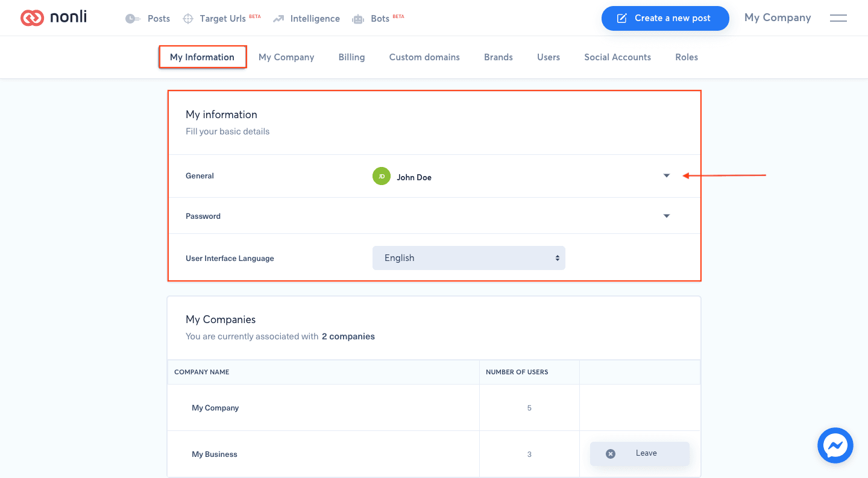Switch to the My Company tab
Image resolution: width=868 pixels, height=478 pixels.
point(286,57)
